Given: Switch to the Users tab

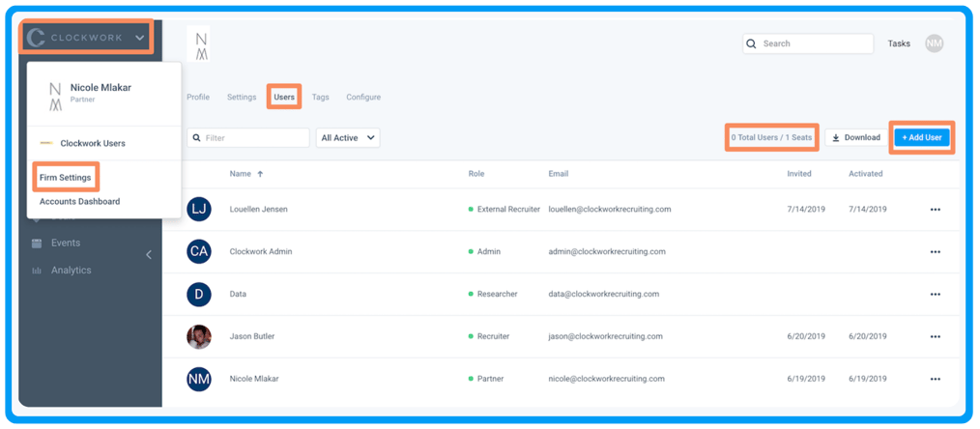Looking at the screenshot, I should click(284, 98).
